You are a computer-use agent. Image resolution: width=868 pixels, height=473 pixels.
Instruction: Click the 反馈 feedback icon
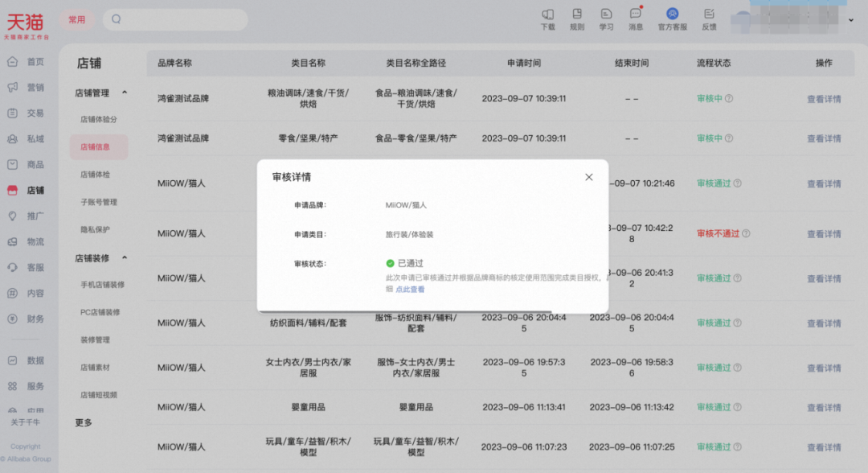709,14
